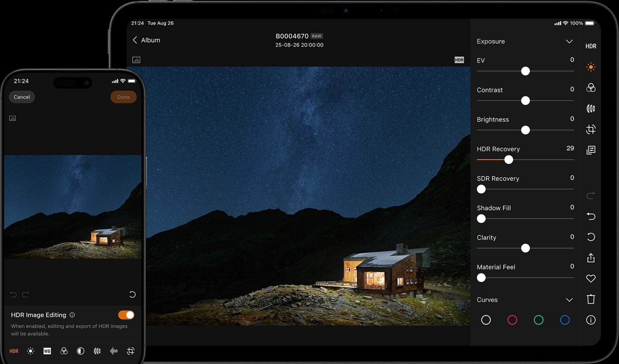The width and height of the screenshot is (619, 364).
Task: Tap reset circular arrow on the phone
Action: pos(132,295)
